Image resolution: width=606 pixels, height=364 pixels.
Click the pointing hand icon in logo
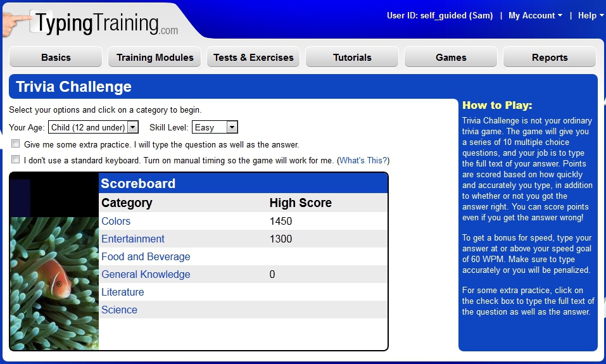[16, 23]
